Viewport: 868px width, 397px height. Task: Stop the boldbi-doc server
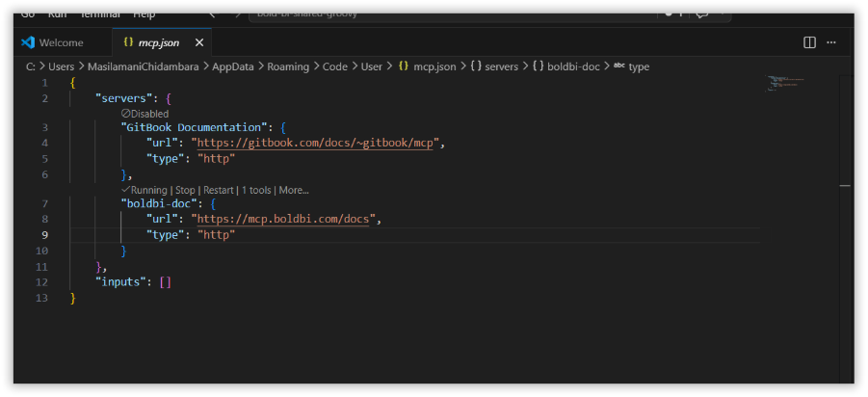[185, 190]
